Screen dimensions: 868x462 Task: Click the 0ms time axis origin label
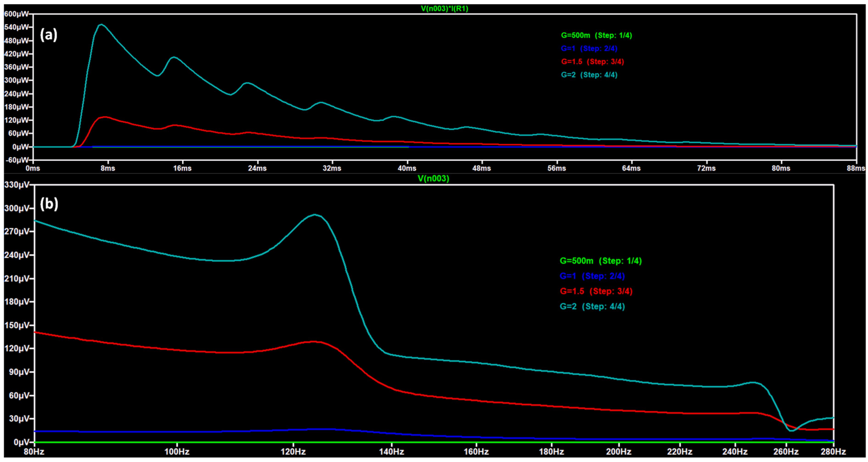click(33, 168)
